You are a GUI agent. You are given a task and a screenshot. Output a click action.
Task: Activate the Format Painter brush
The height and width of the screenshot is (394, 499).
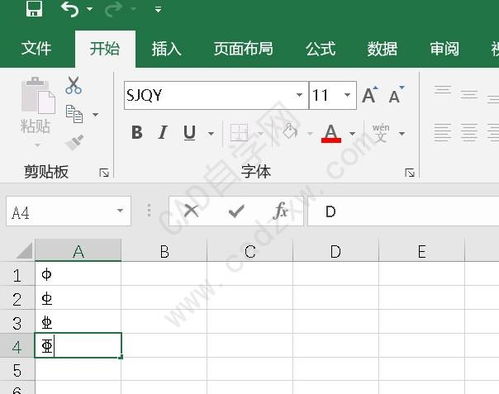point(74,142)
